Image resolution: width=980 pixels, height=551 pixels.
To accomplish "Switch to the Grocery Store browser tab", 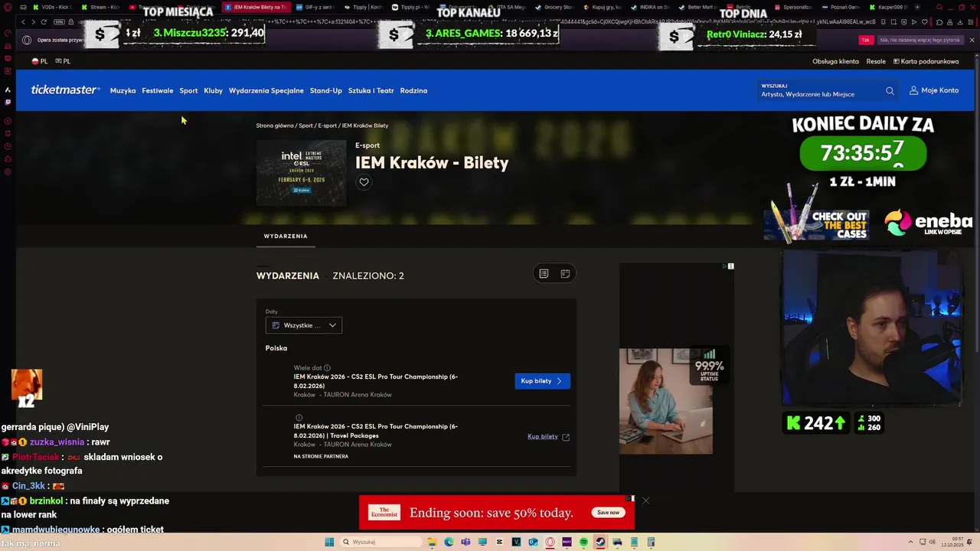I will (x=555, y=7).
